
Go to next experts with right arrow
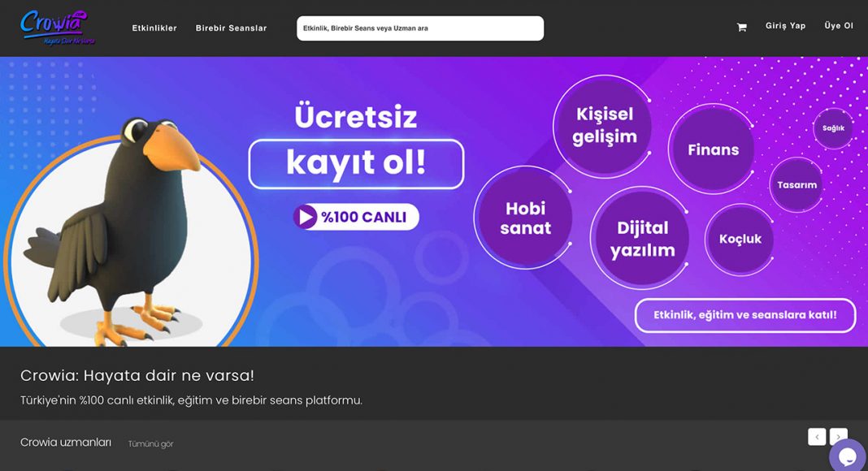839,437
